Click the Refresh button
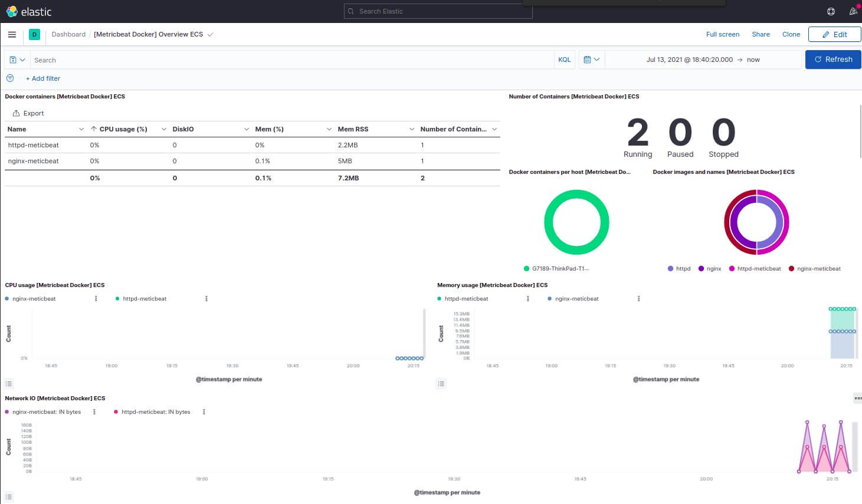This screenshot has height=504, width=862. [x=833, y=60]
